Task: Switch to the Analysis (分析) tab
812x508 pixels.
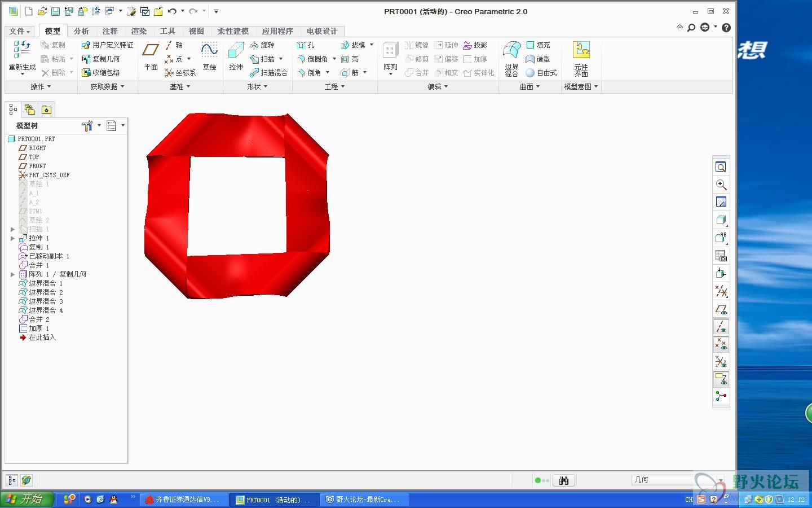Action: [x=81, y=31]
